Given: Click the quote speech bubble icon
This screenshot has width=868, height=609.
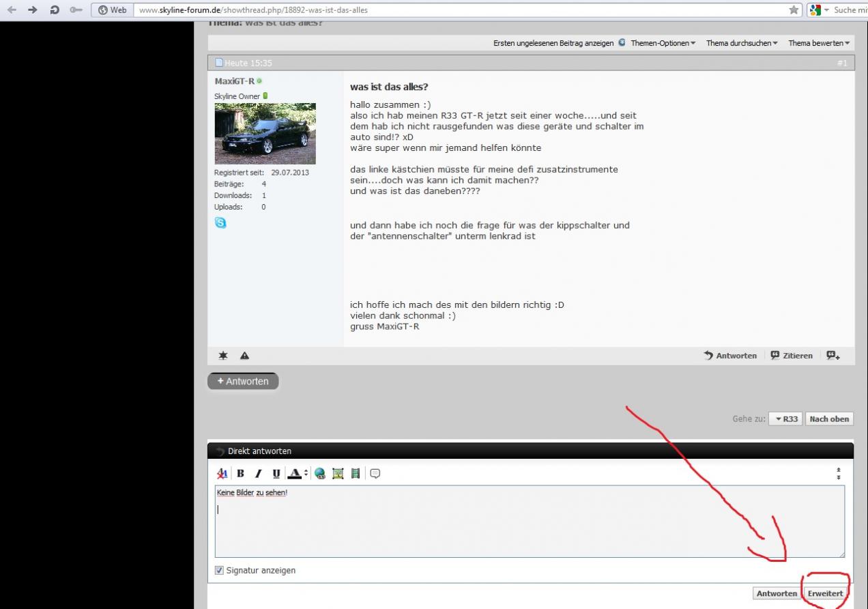Looking at the screenshot, I should click(x=375, y=473).
